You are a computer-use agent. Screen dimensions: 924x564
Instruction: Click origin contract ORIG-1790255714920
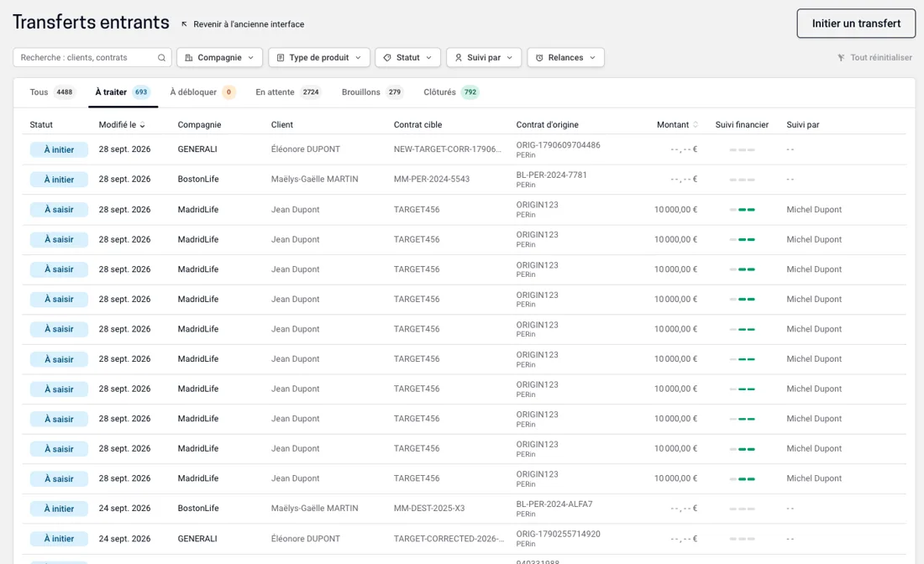click(558, 534)
